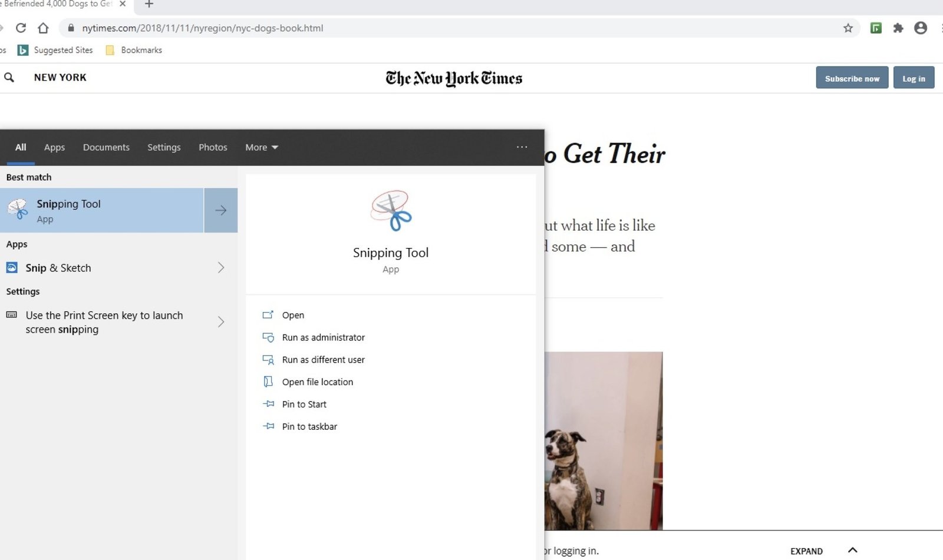Open the Bookmarks folder

[x=134, y=50]
